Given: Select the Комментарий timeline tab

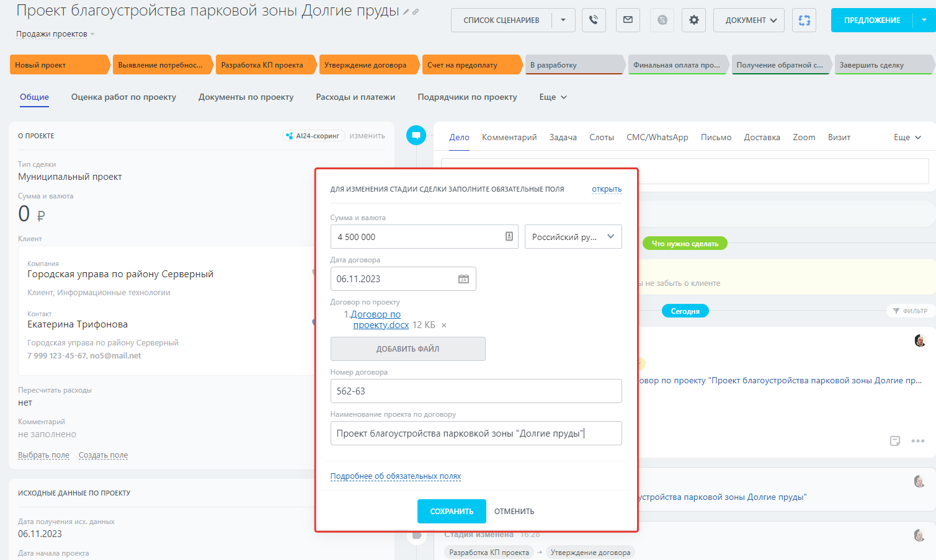Looking at the screenshot, I should coord(509,137).
